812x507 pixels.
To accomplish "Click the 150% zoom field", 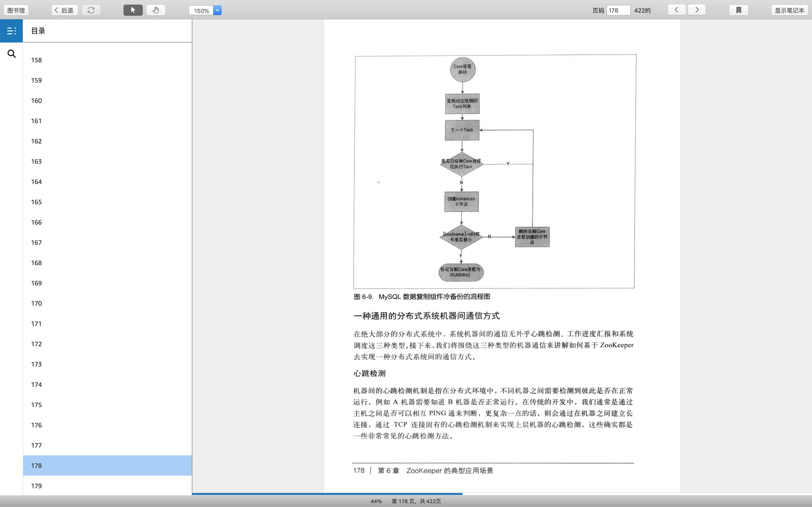I will [x=201, y=11].
